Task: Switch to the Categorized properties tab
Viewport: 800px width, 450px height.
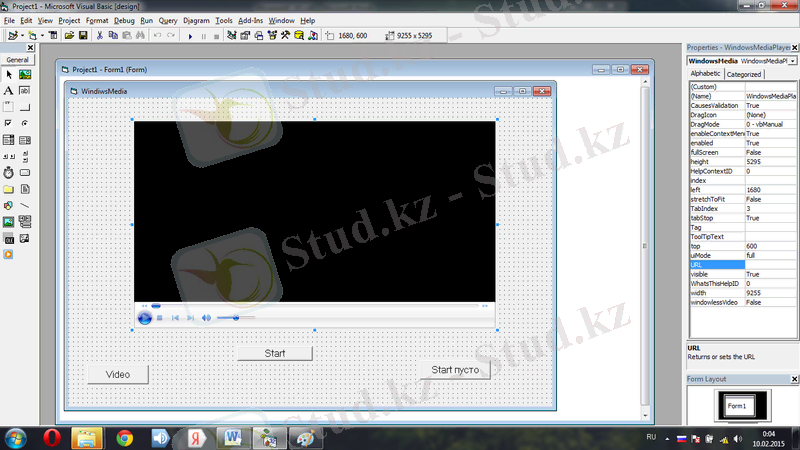Action: click(x=743, y=74)
